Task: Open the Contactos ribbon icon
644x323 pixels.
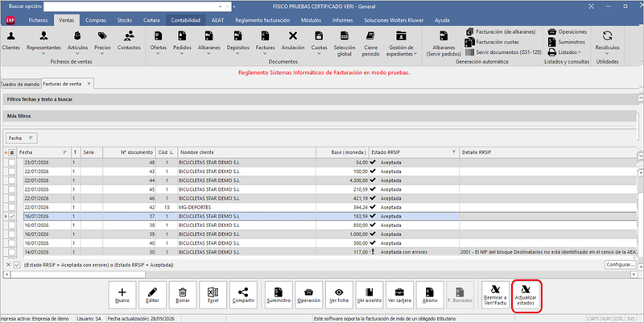Action: pyautogui.click(x=129, y=41)
